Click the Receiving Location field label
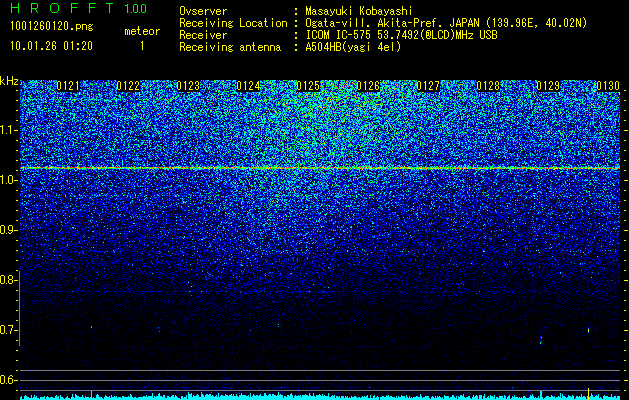 [233, 23]
